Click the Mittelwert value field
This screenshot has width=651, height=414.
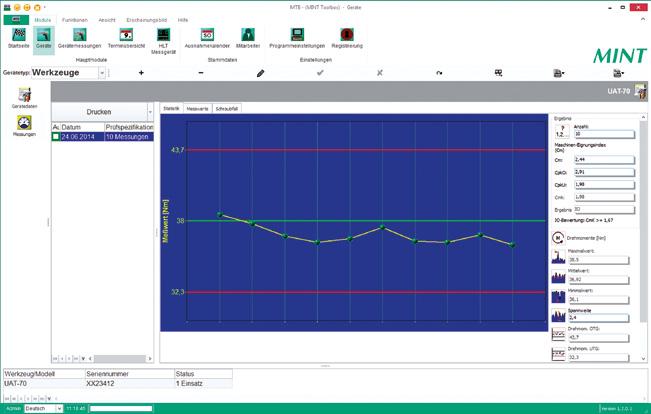pos(599,279)
